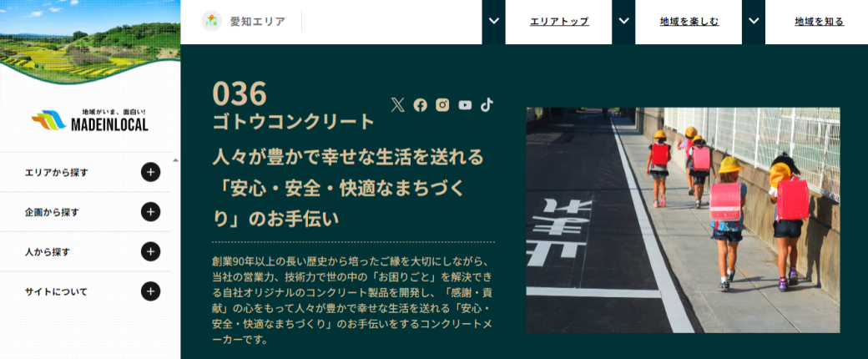Open the Instagram social link

tap(442, 104)
